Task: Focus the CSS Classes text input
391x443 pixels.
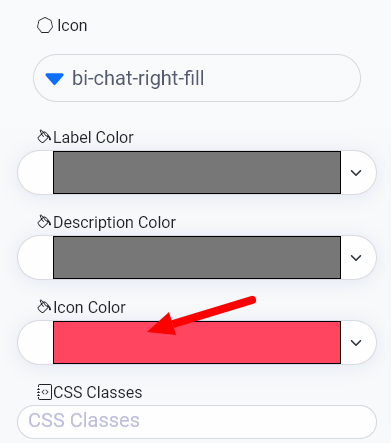Action: click(197, 422)
